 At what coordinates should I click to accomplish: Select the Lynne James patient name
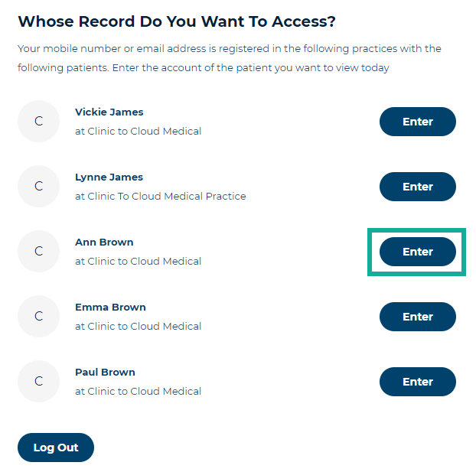pyautogui.click(x=109, y=177)
